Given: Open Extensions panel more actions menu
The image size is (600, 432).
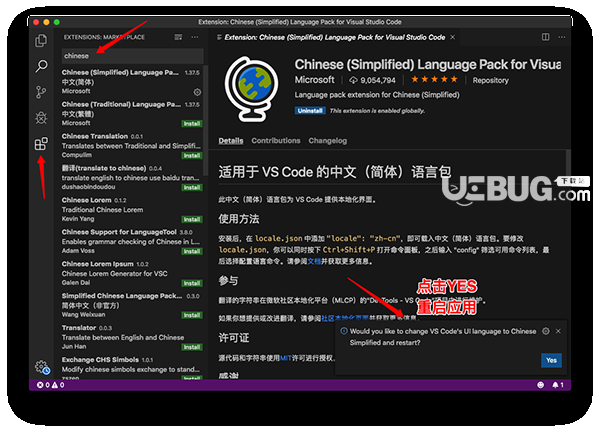Looking at the screenshot, I should pyautogui.click(x=195, y=37).
